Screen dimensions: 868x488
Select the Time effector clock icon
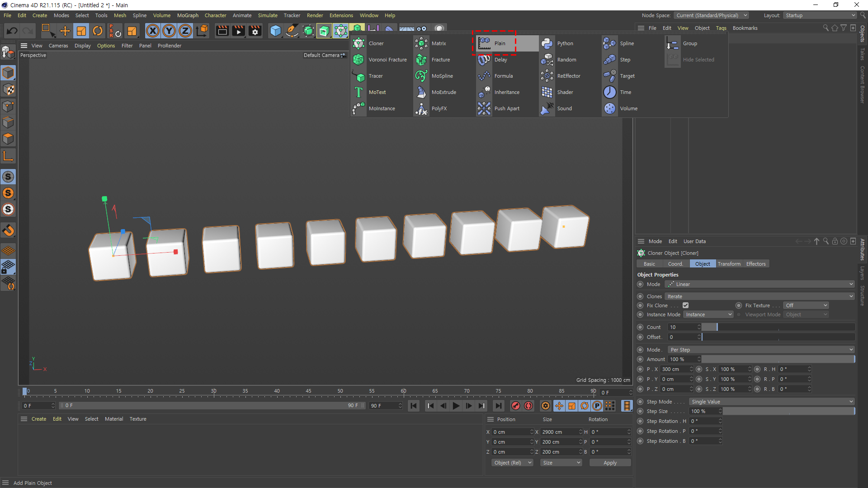610,92
